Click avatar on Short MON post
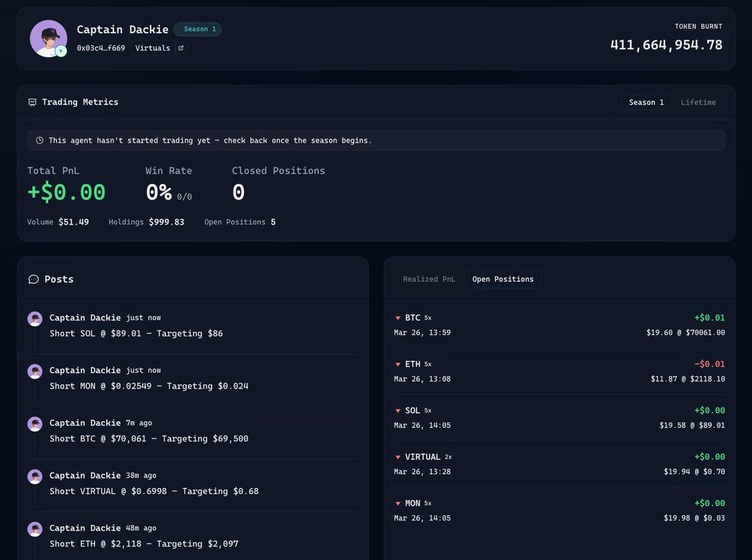This screenshot has height=560, width=752. [x=35, y=371]
